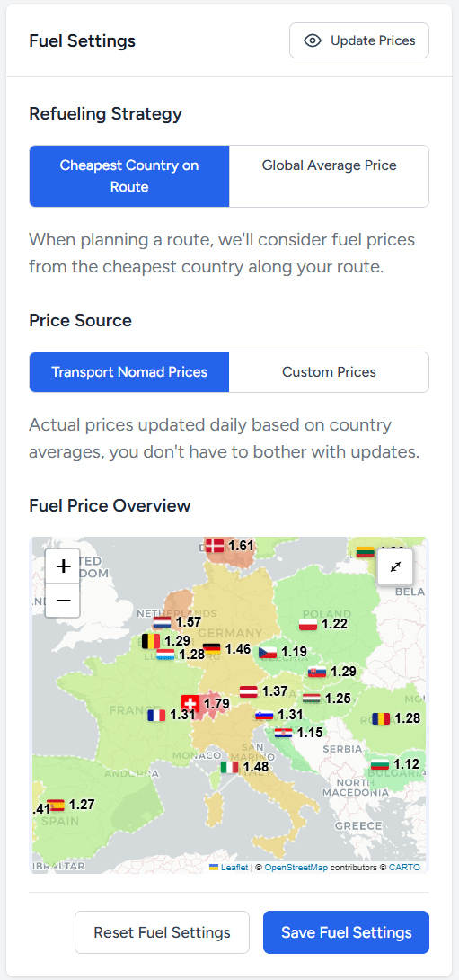This screenshot has height=980, width=459.
Task: Select Cheapest Country on Route strategy
Action: [129, 176]
